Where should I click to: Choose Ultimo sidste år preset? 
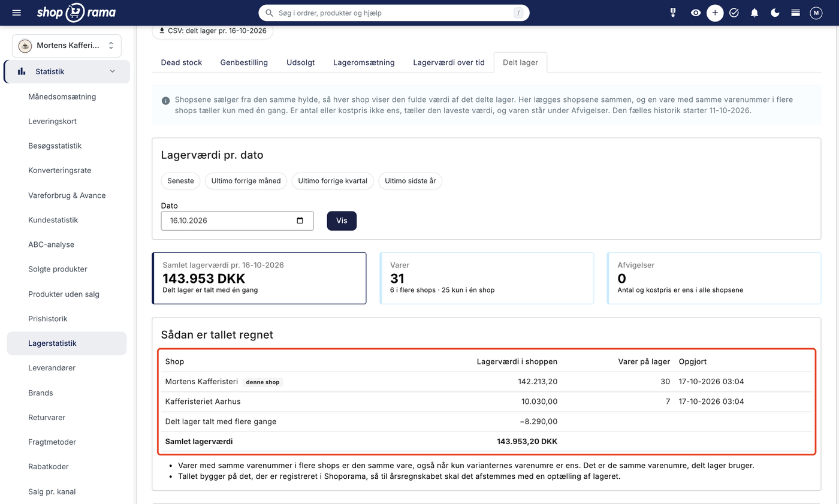click(x=410, y=181)
